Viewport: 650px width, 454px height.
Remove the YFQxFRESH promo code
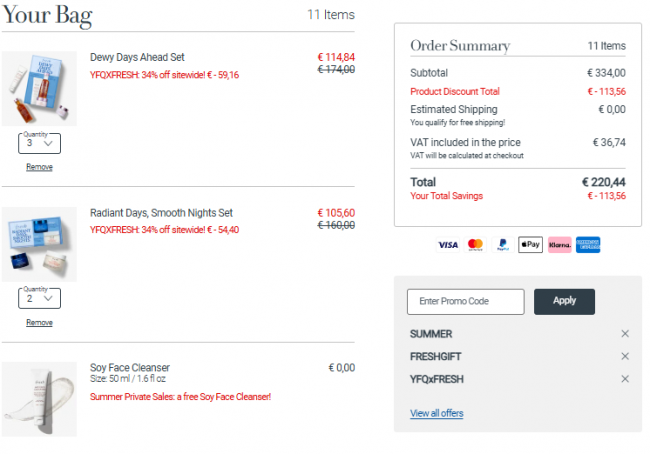coord(625,379)
